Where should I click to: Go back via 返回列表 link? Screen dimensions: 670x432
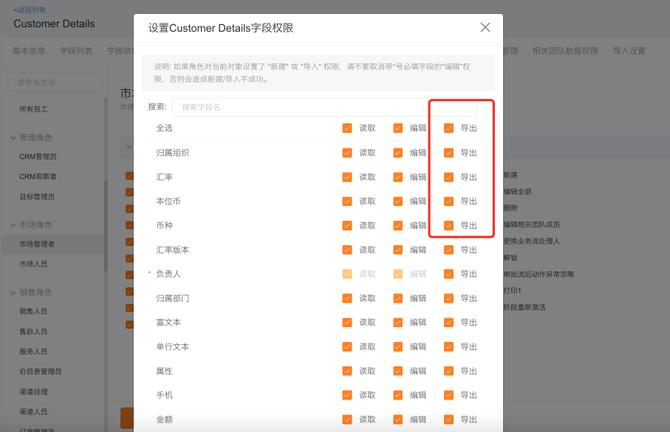point(30,8)
